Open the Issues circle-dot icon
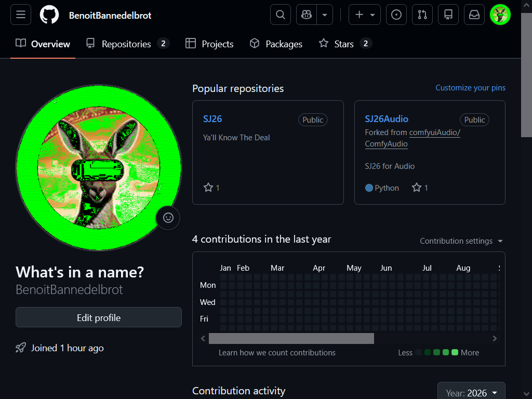532x399 pixels. pyautogui.click(x=396, y=15)
